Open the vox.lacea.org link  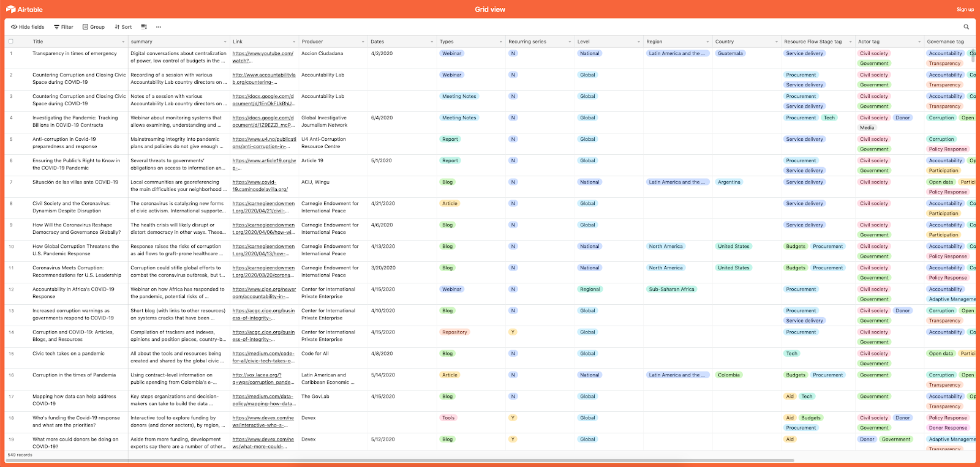pyautogui.click(x=263, y=378)
